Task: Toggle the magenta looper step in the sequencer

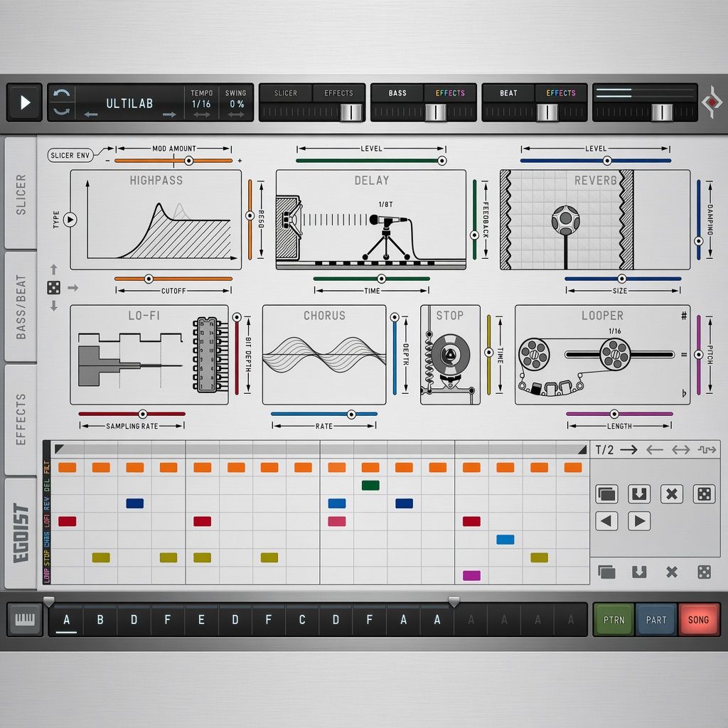Action: [472, 576]
